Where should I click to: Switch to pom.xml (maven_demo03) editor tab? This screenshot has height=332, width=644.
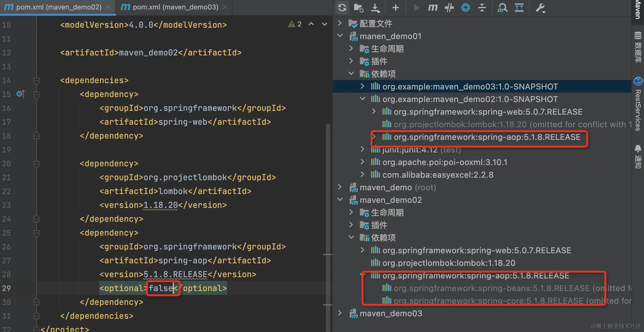[x=174, y=7]
